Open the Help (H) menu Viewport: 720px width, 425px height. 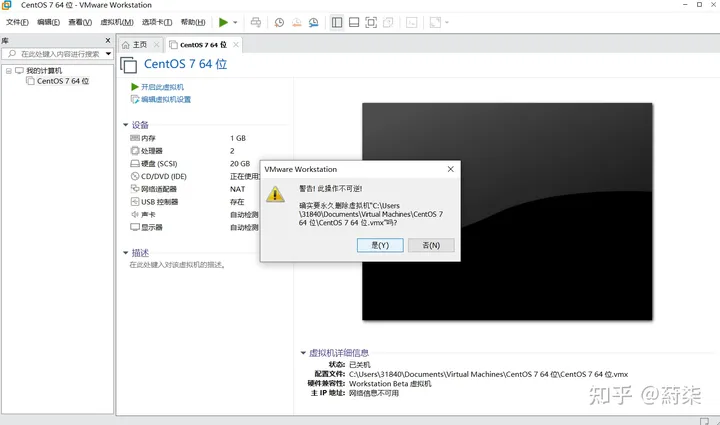193,22
